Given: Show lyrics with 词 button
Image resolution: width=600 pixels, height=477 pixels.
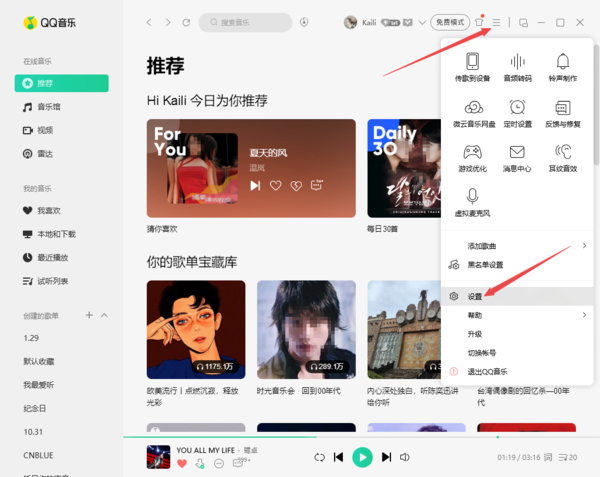Looking at the screenshot, I should pos(548,457).
